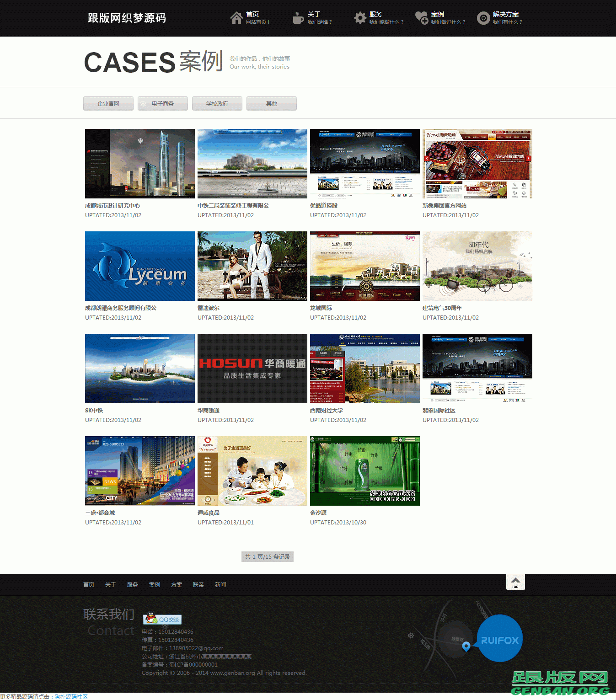The width and height of the screenshot is (616, 700).
Task: Select the 企业官网 category filter
Action: (108, 103)
